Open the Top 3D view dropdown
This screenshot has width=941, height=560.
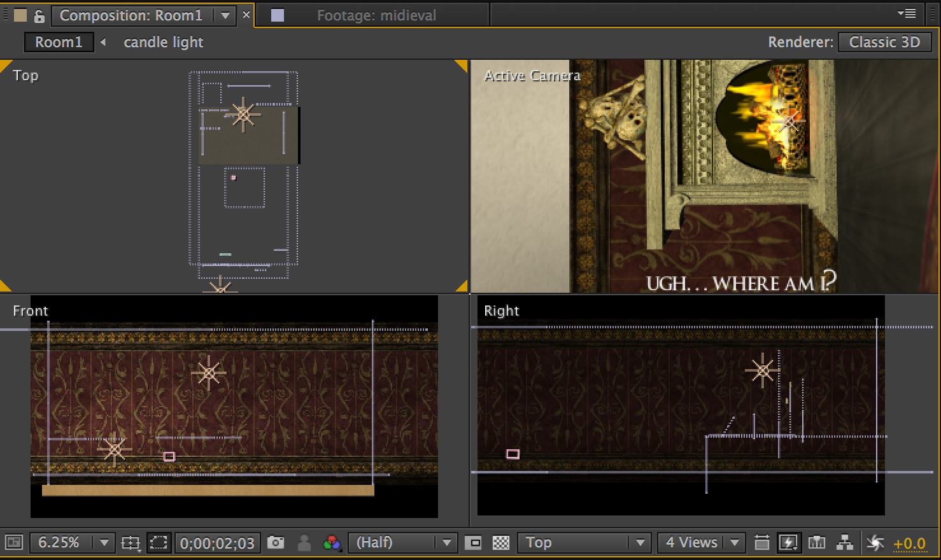(584, 543)
